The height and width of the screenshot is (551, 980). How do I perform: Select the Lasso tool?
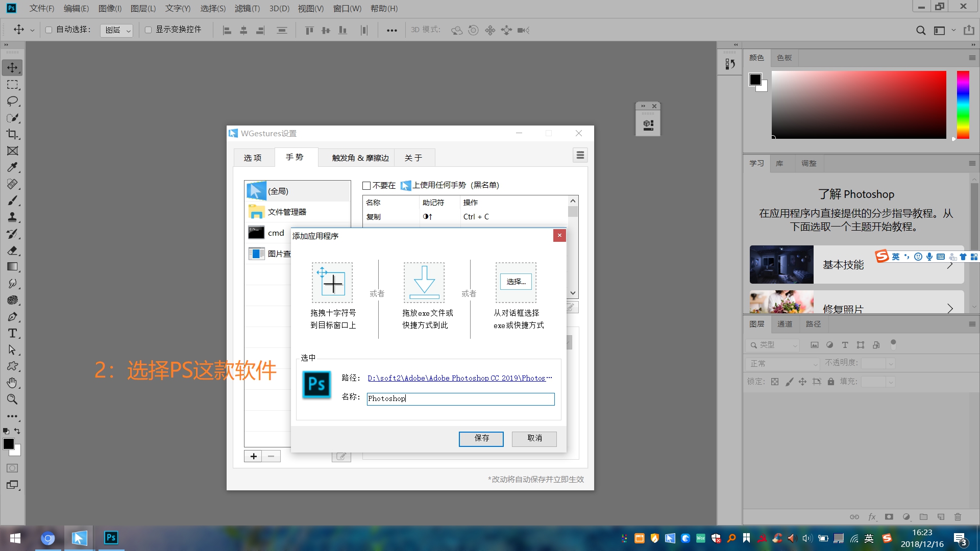click(12, 101)
